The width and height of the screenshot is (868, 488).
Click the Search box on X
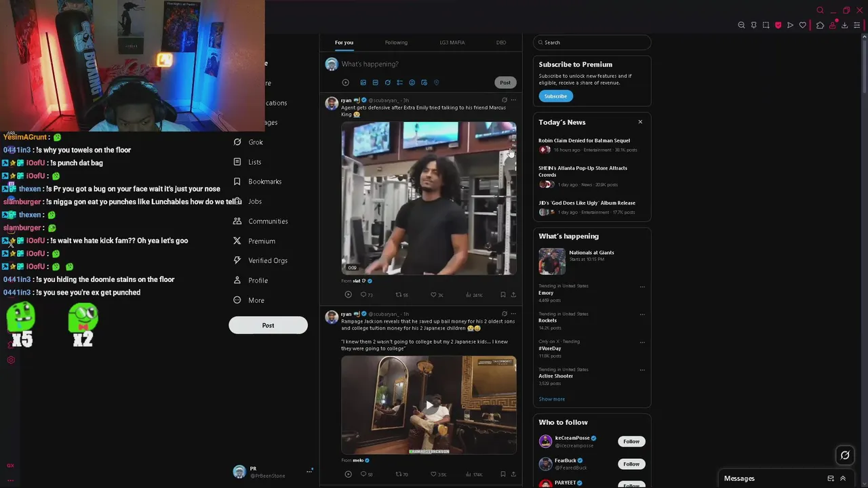592,43
